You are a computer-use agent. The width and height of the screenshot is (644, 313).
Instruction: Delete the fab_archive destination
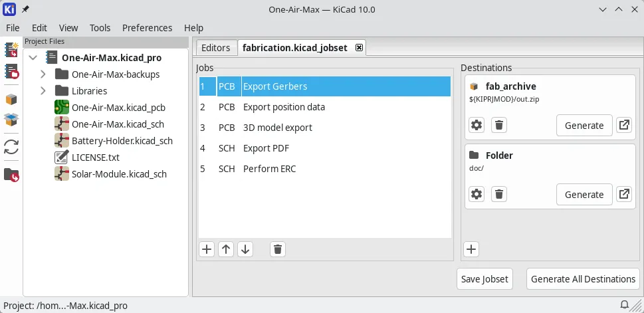pos(499,125)
